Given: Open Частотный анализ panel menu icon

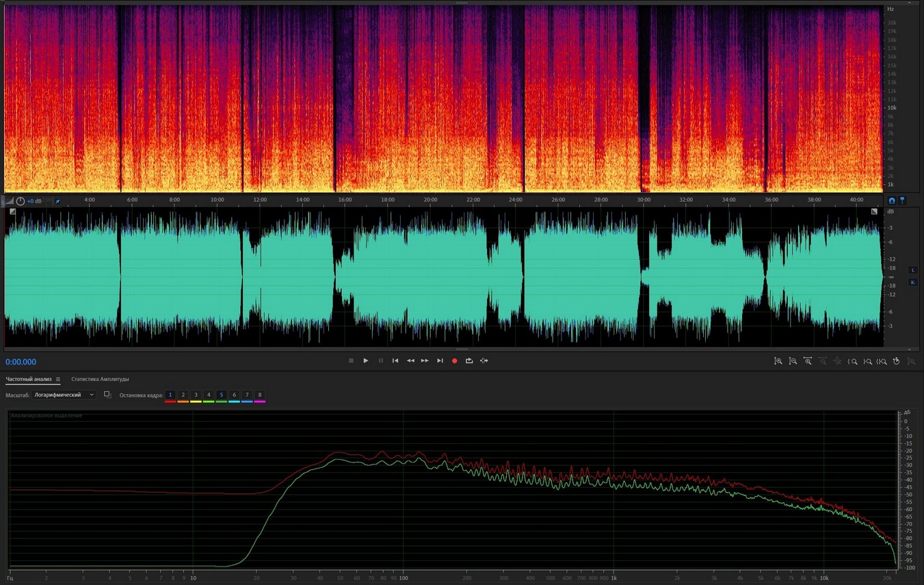Looking at the screenshot, I should 58,379.
